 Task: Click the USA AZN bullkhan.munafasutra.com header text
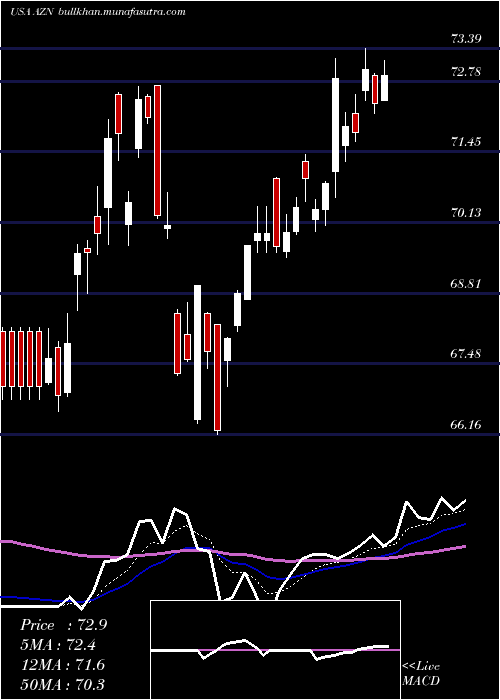coord(97,12)
